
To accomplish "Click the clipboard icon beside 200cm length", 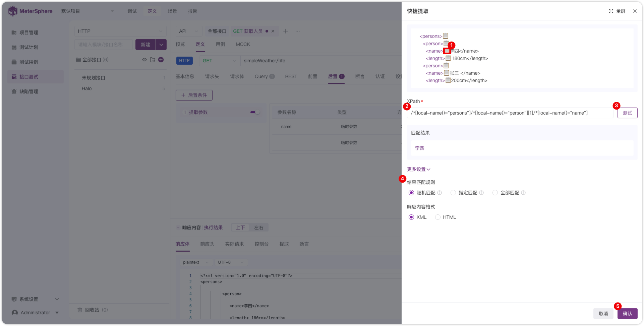I will click(448, 80).
